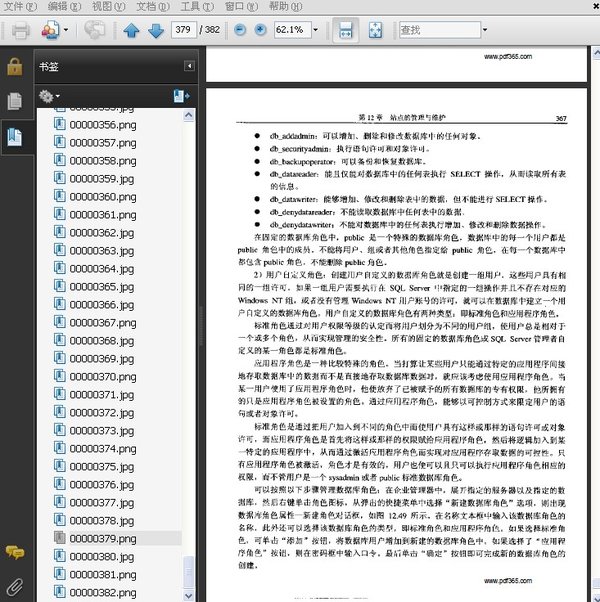Open the page thumbnails panel icon
Screen dimensions: 600x602
pyautogui.click(x=15, y=101)
